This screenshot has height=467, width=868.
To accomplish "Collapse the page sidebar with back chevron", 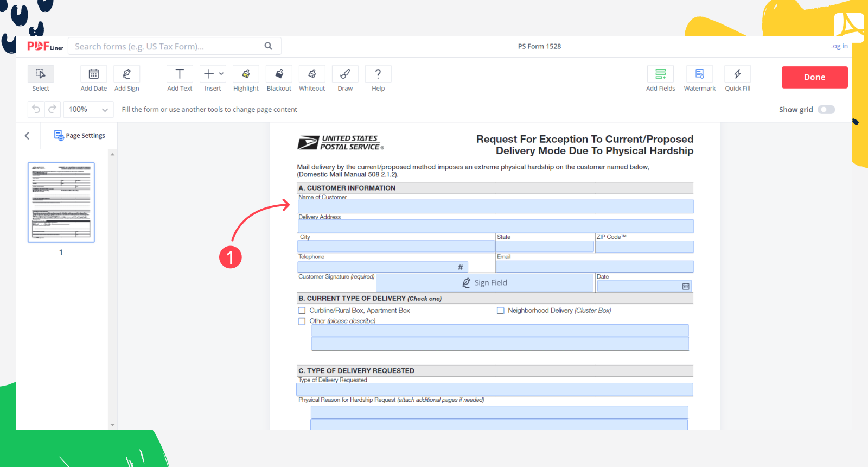I will (27, 136).
